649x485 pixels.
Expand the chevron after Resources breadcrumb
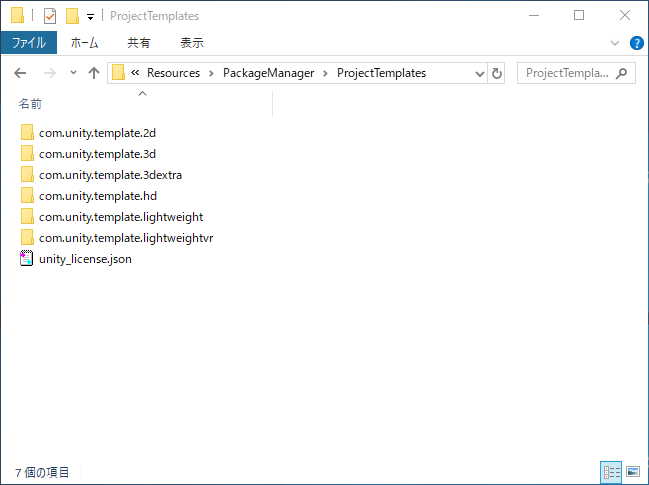point(212,74)
